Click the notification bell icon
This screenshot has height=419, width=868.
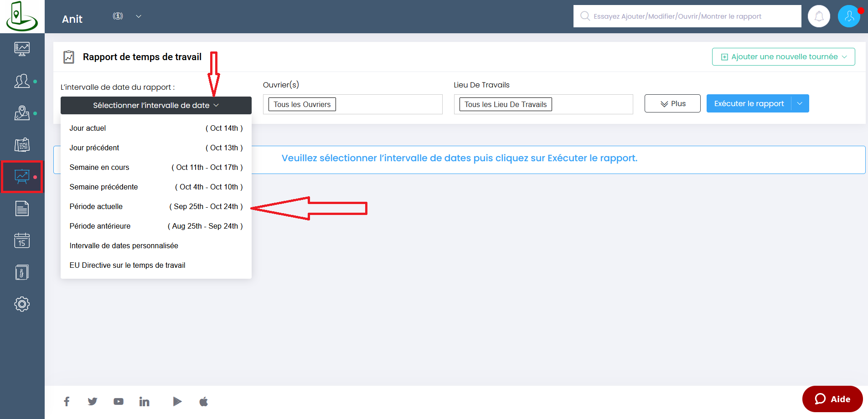tap(819, 16)
